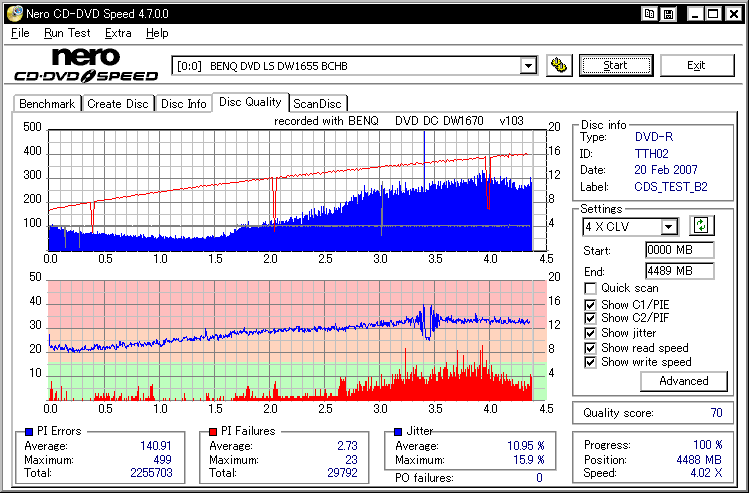Maximize the Nero window

714,14
